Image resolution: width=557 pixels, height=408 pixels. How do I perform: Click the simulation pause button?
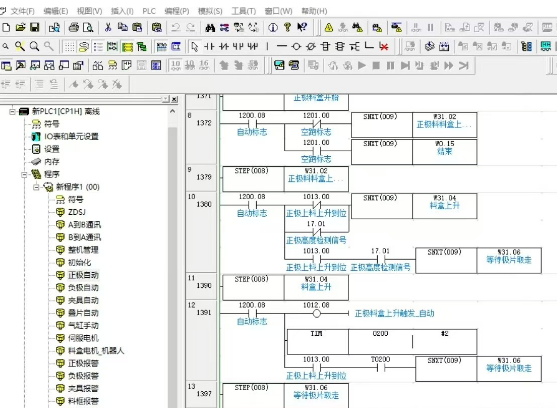(x=390, y=65)
